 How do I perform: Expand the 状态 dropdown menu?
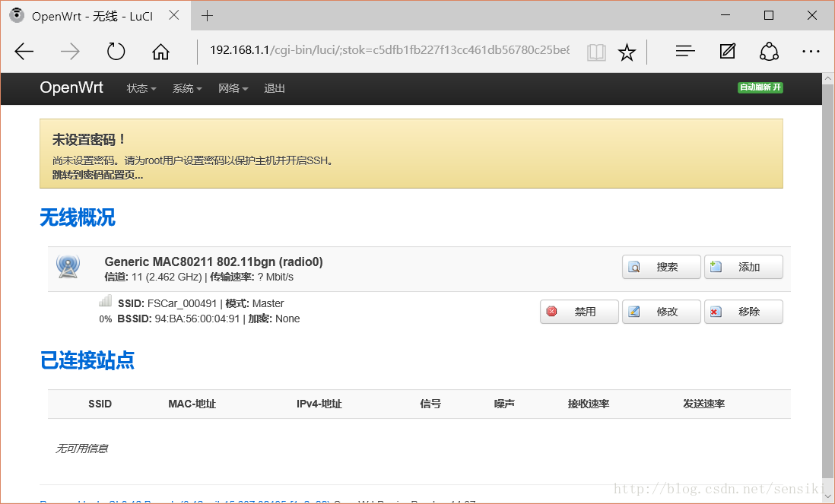click(x=141, y=88)
